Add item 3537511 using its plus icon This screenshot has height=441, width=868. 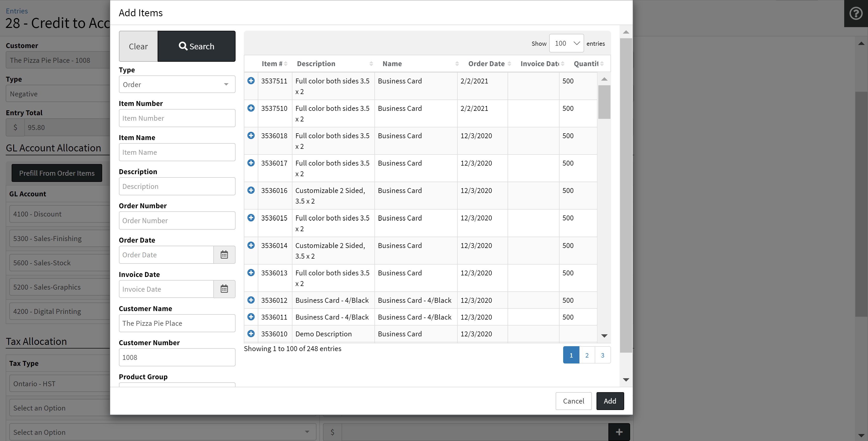click(x=251, y=81)
